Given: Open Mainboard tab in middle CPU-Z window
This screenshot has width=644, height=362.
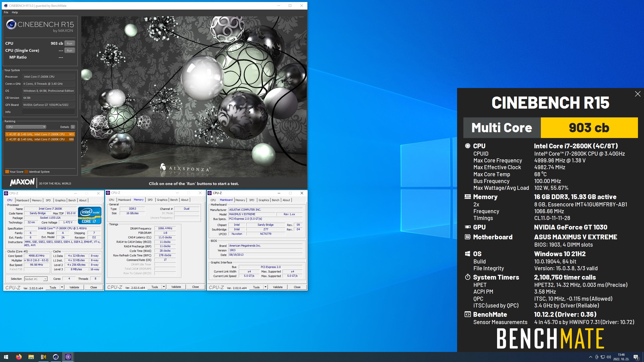Looking at the screenshot, I should point(125,200).
